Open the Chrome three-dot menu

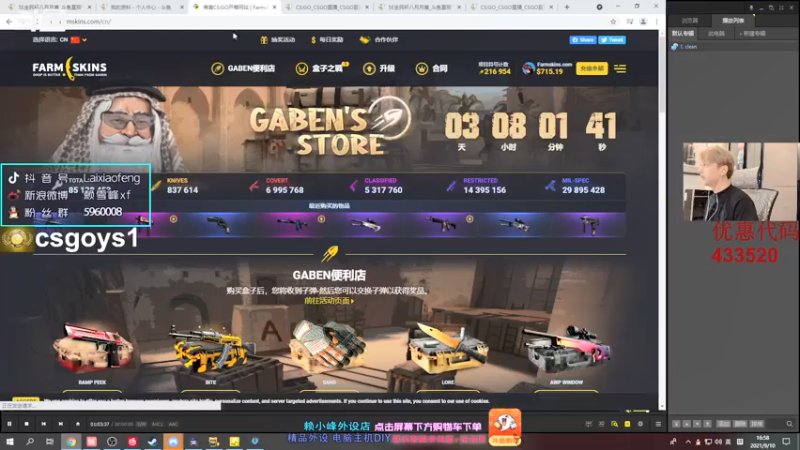click(657, 21)
